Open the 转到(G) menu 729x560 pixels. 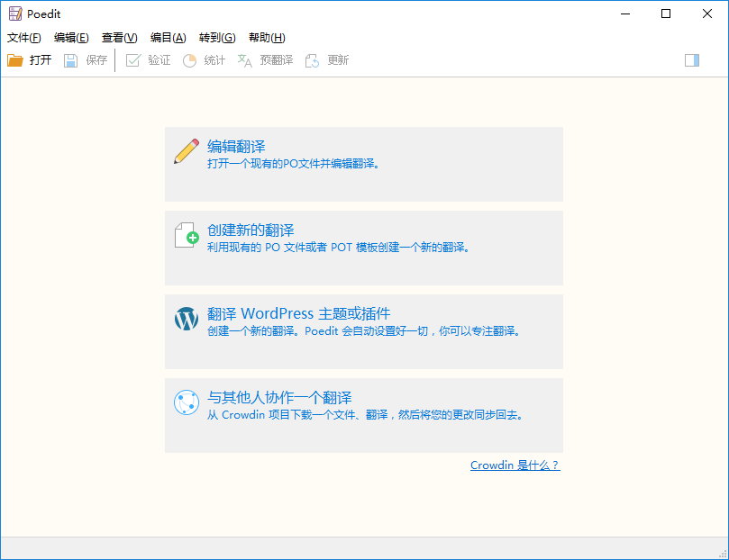(x=217, y=38)
